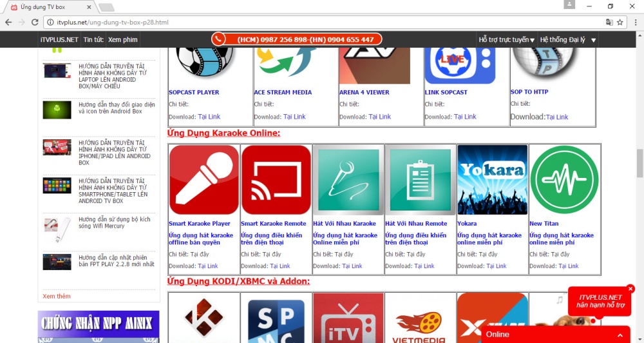Click the Smart Karaoke Player title link
Viewport: 644px width, 343px height.
[199, 223]
